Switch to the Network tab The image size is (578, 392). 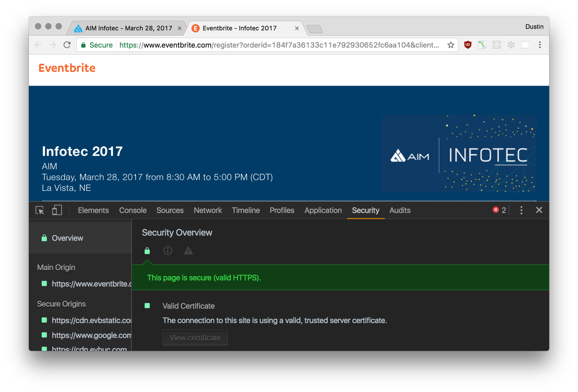(x=208, y=210)
